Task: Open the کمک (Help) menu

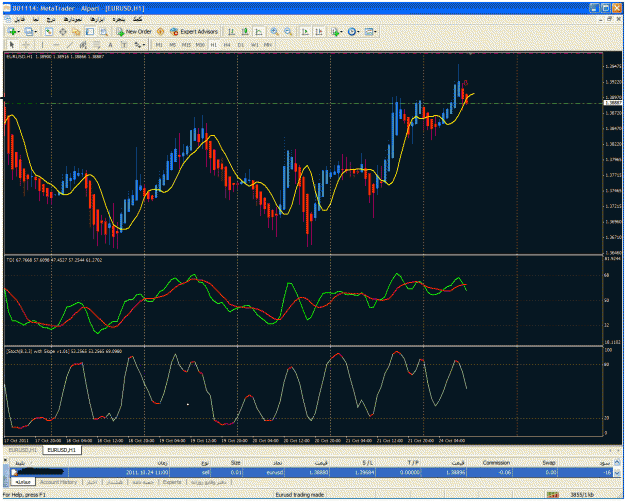Action: [x=137, y=19]
